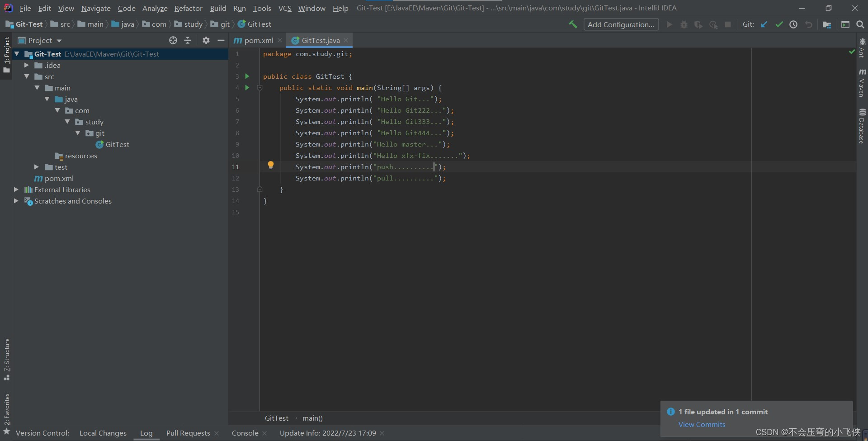Image resolution: width=868 pixels, height=441 pixels.
Task: Toggle the 2: Favorites side tool button
Action: (x=6, y=414)
